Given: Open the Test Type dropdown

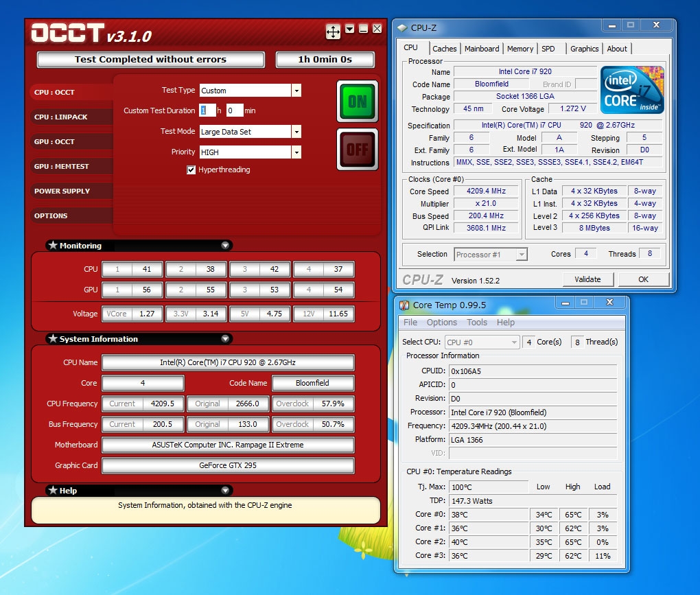Looking at the screenshot, I should [296, 91].
